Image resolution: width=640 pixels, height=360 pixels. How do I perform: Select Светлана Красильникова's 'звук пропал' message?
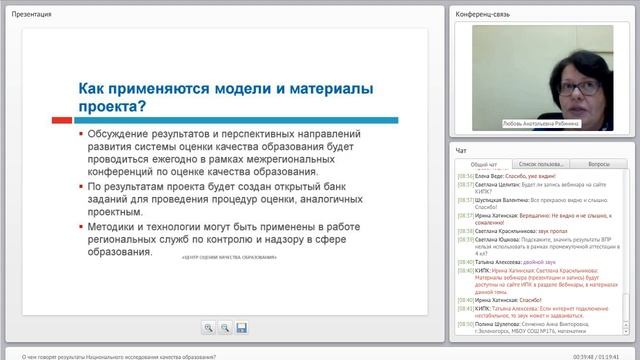pos(512,231)
